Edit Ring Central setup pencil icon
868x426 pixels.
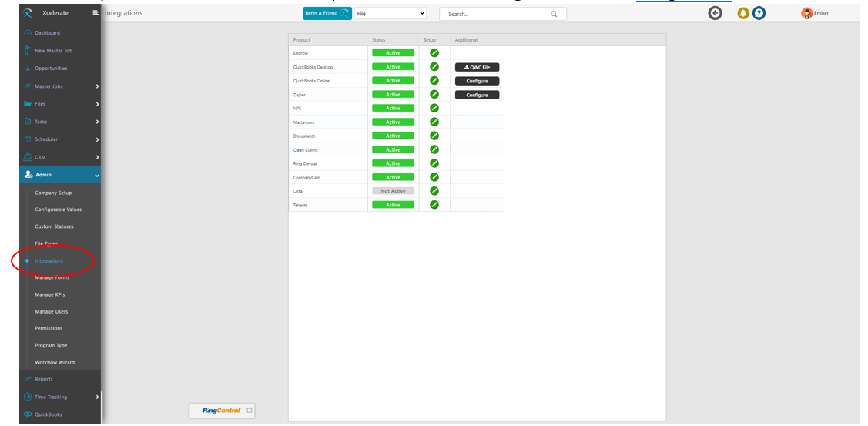[434, 163]
